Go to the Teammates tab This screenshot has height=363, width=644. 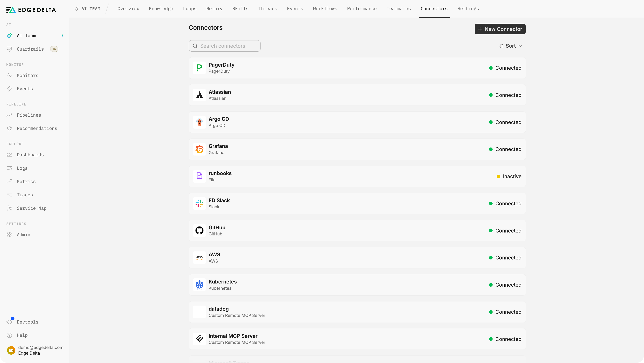pyautogui.click(x=398, y=9)
